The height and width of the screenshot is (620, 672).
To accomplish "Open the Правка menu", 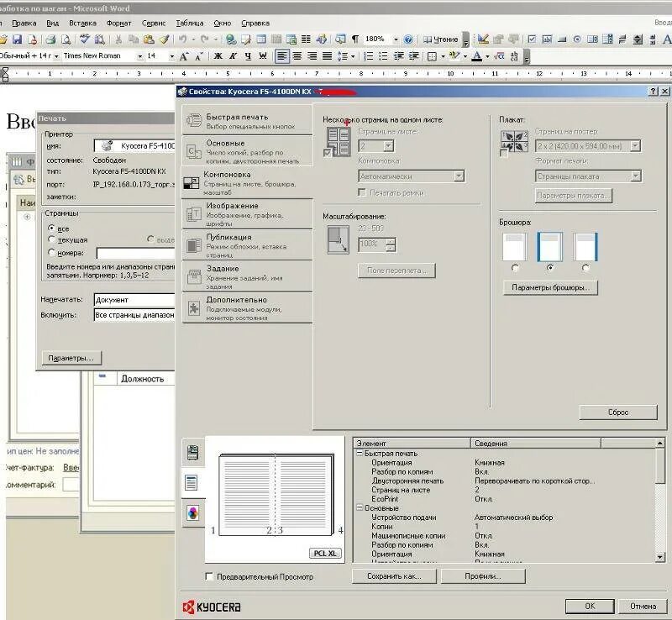I will 24,24.
